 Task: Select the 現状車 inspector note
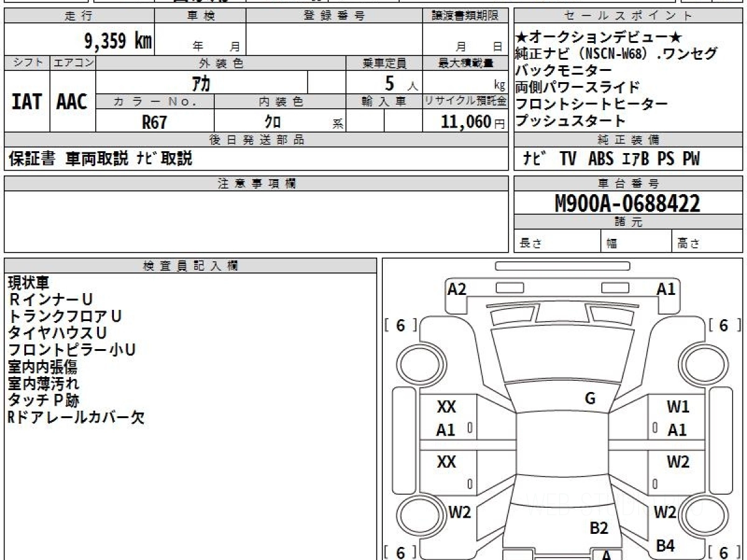[28, 282]
